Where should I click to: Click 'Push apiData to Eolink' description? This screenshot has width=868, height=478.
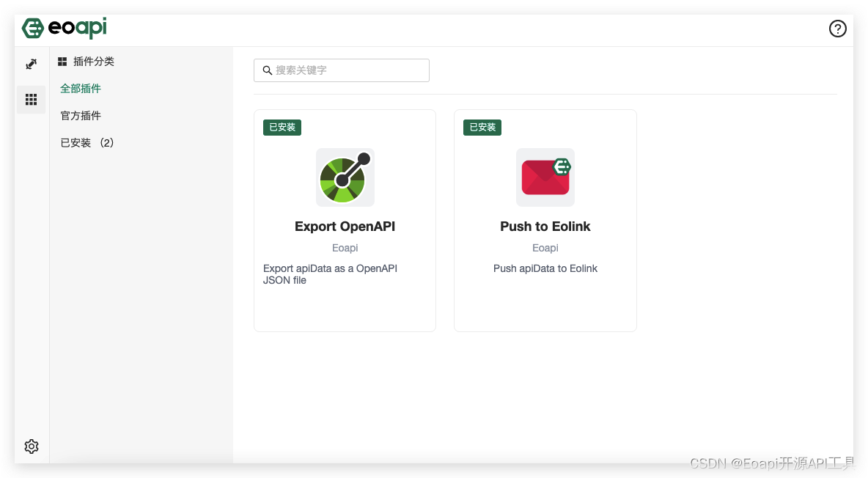(x=545, y=268)
